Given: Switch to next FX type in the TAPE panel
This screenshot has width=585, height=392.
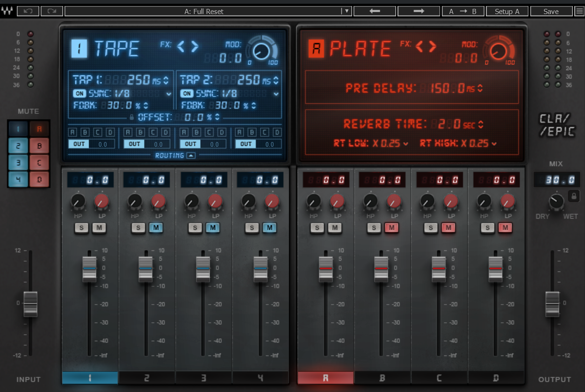Looking at the screenshot, I should click(x=195, y=46).
